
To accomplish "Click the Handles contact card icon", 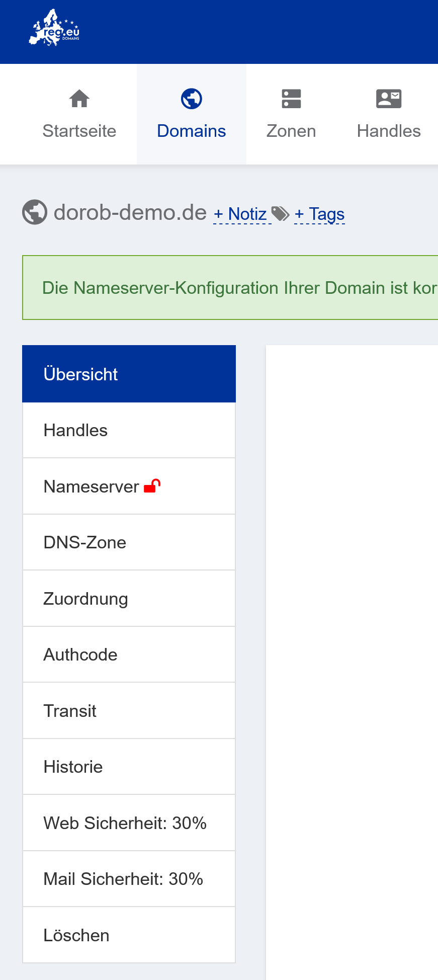I will click(x=389, y=99).
